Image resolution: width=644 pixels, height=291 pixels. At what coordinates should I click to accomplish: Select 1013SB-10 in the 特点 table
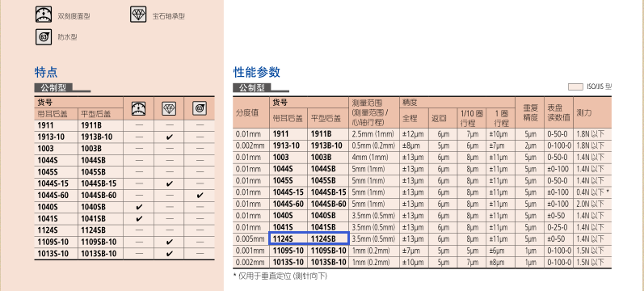point(99,255)
